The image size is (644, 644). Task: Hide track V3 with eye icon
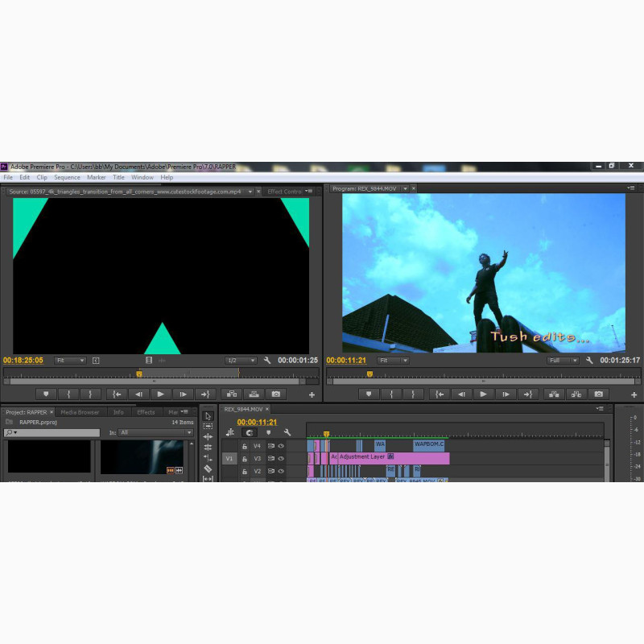[x=281, y=459]
